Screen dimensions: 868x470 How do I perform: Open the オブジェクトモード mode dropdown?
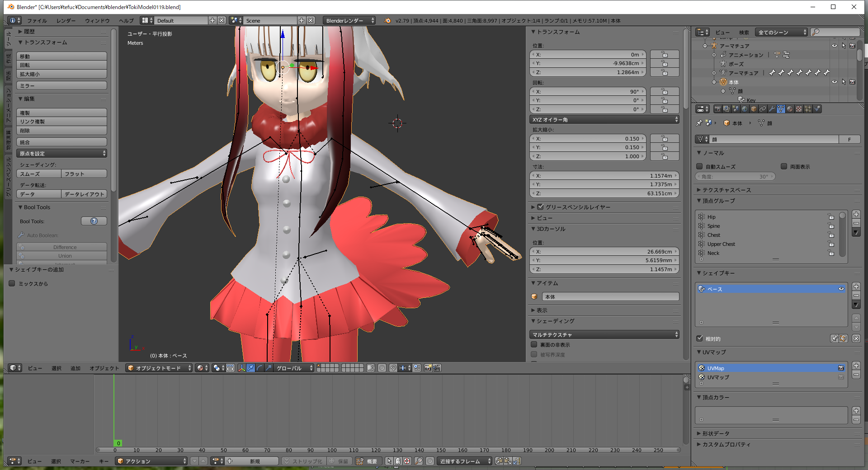click(x=159, y=368)
